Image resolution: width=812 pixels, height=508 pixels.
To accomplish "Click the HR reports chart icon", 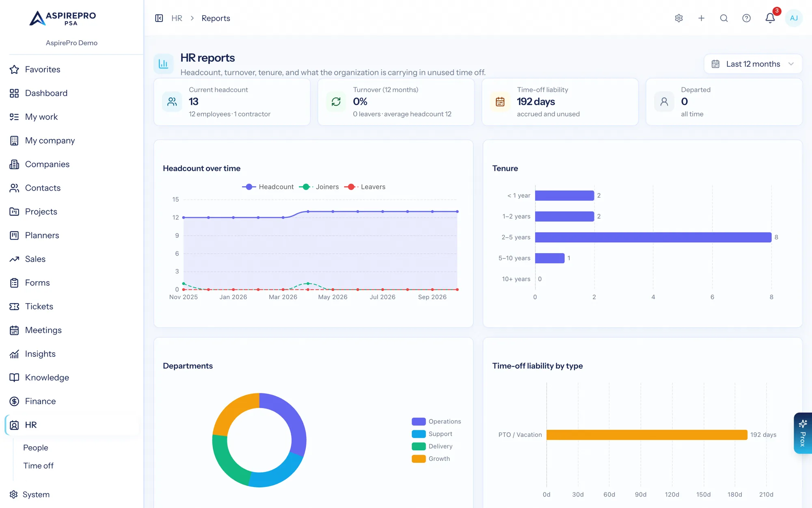I will tap(164, 64).
